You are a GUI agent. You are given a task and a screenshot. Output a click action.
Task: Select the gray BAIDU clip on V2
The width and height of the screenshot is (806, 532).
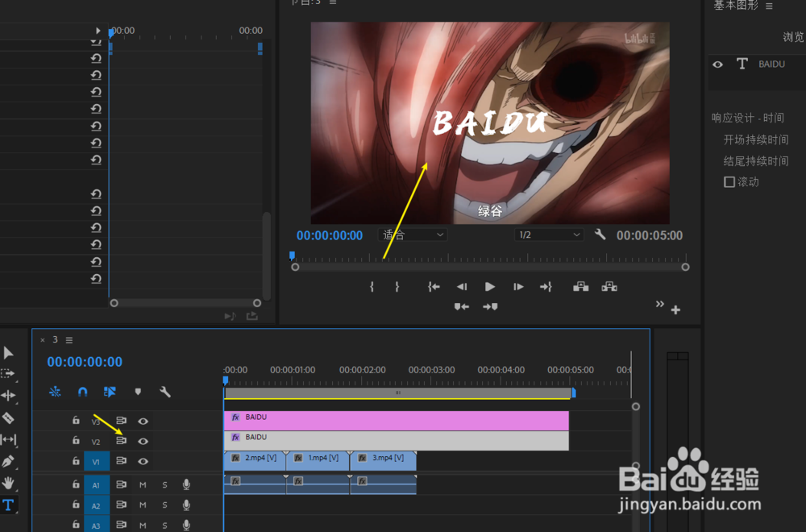click(x=397, y=440)
